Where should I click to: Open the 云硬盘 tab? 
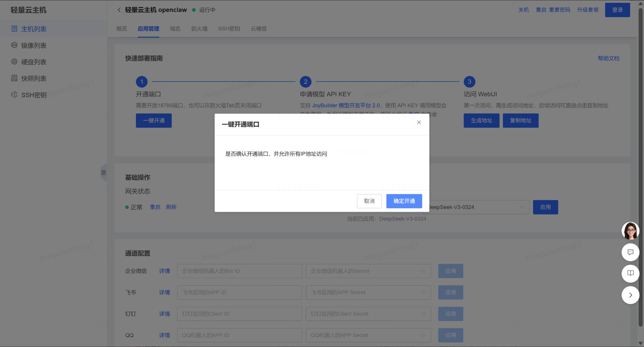258,29
